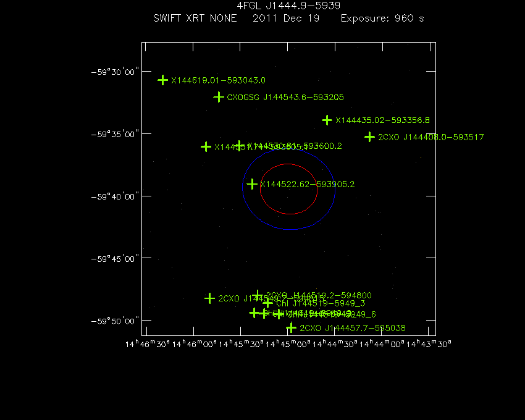This screenshot has height=420, width=525.
Task: Click the source label 2CXO J144457.7-595038
Action: (x=353, y=328)
